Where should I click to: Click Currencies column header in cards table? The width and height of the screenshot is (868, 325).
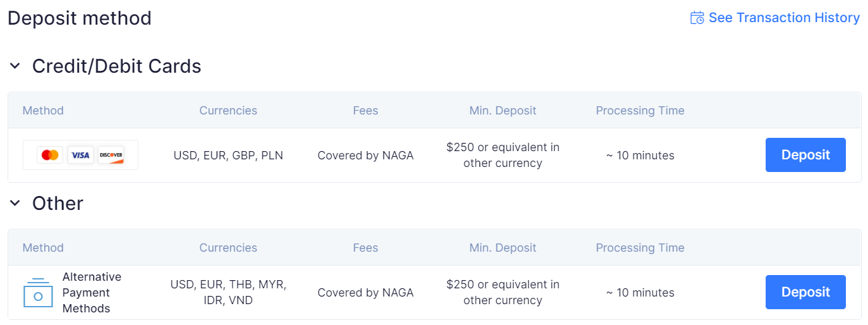click(228, 111)
